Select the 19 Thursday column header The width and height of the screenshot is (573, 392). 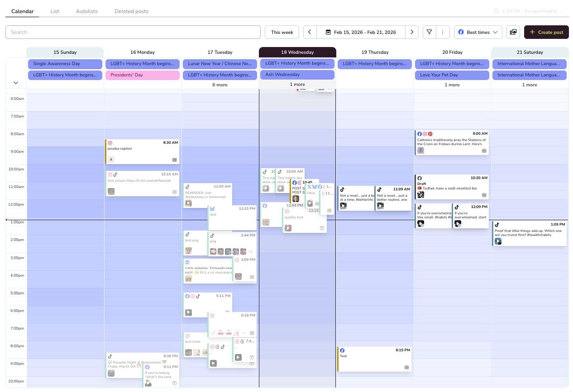[375, 52]
